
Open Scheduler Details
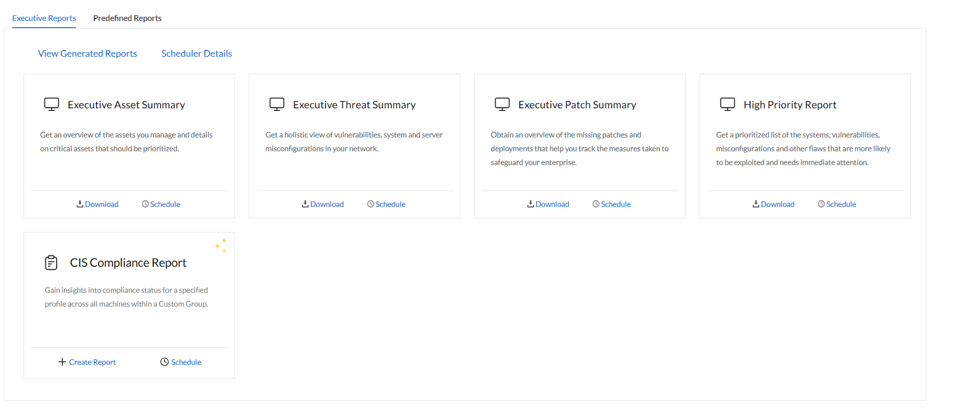(x=197, y=54)
